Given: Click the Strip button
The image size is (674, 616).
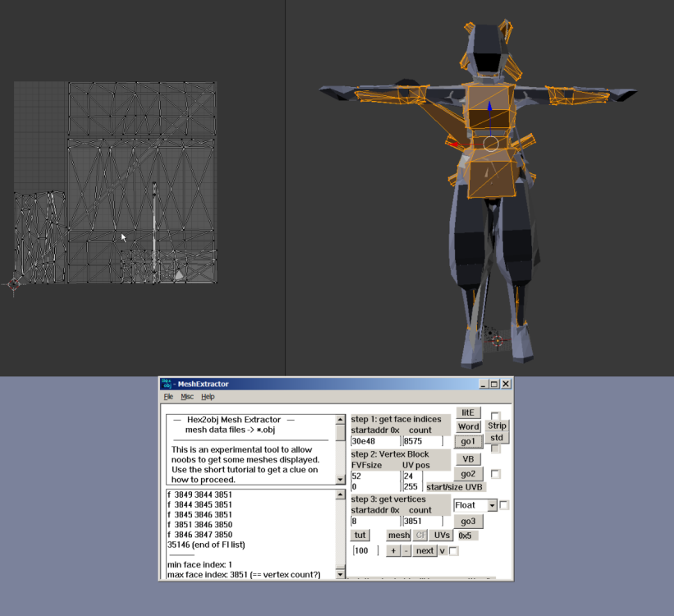Looking at the screenshot, I should [497, 426].
